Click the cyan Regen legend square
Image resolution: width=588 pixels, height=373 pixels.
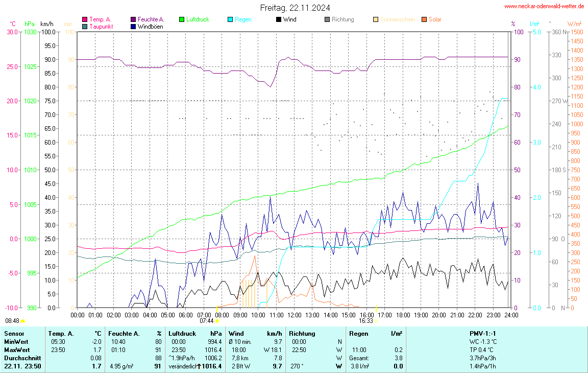click(230, 20)
